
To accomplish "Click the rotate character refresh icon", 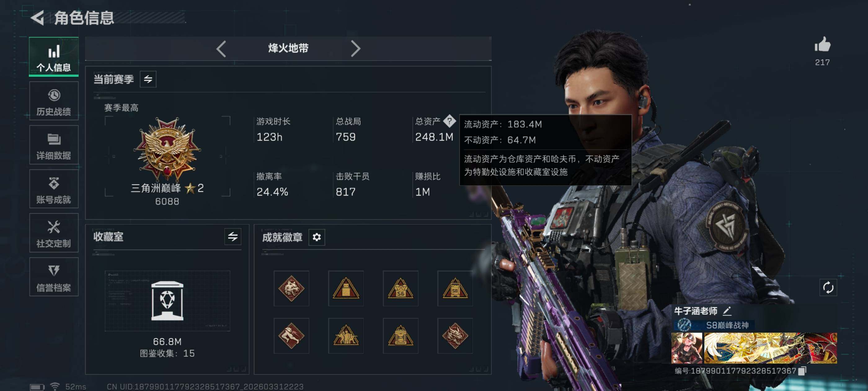I will 828,287.
